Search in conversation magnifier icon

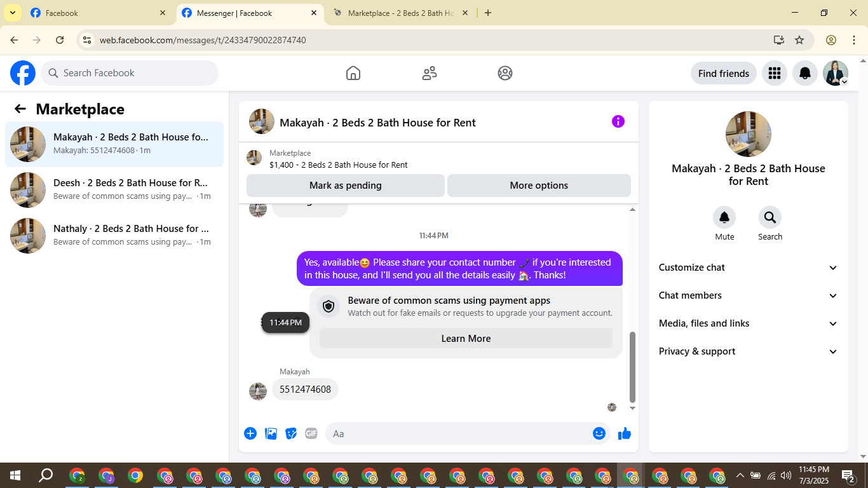coord(770,217)
